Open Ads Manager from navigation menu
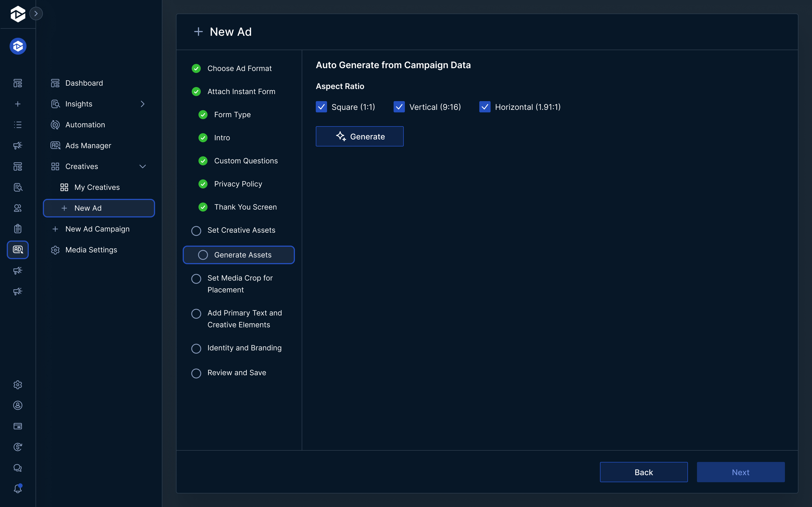 click(88, 146)
